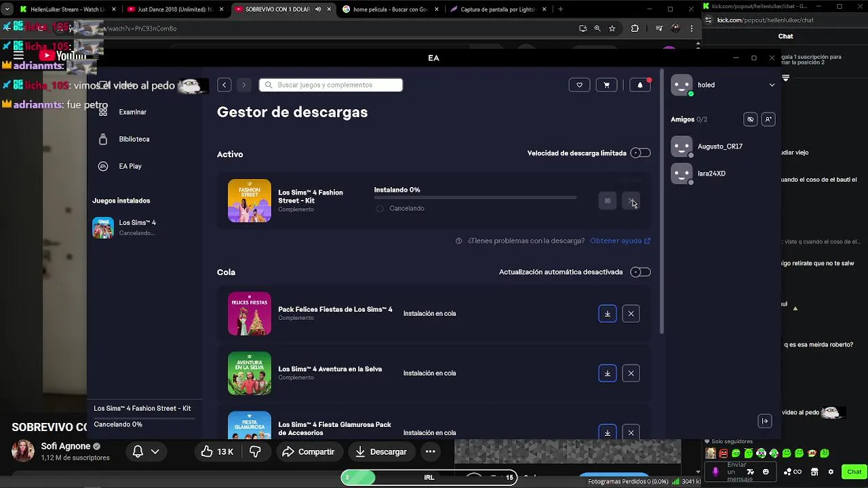Open the browser extensions puzzle icon
868x488 pixels.
[635, 28]
